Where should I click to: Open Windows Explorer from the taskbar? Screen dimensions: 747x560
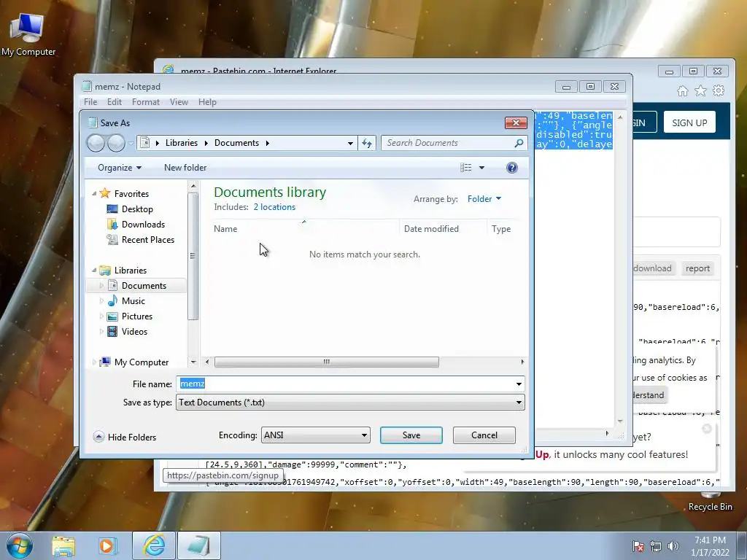(63, 545)
